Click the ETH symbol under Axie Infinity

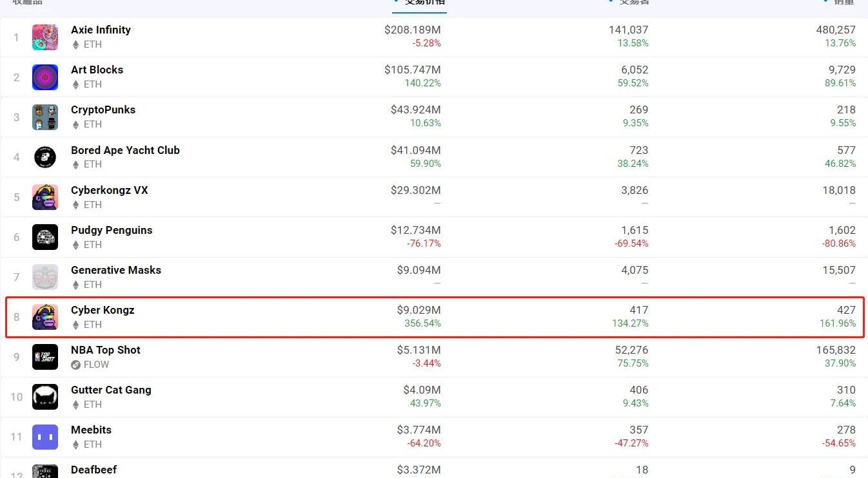pos(75,44)
